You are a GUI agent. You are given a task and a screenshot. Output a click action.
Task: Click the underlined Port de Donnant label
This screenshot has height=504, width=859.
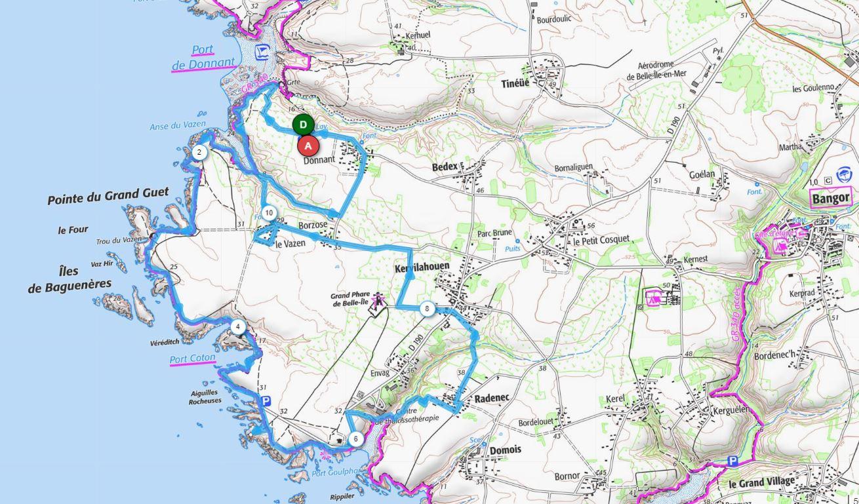coord(203,58)
